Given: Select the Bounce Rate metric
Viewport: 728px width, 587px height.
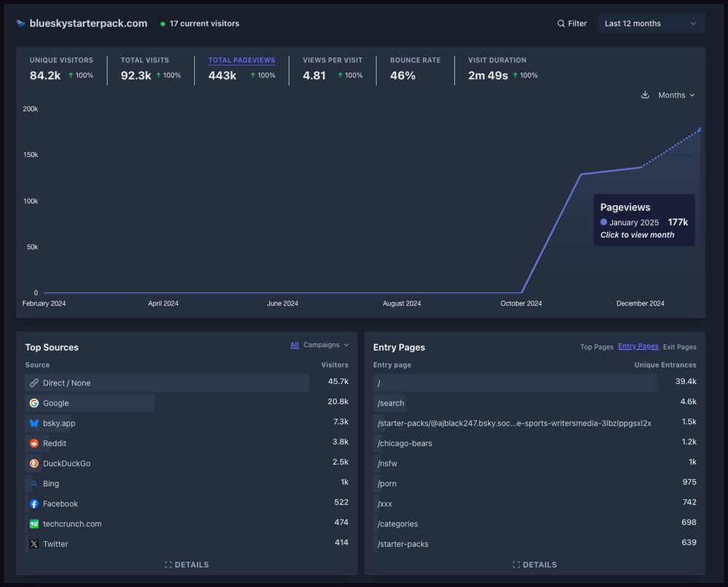Looking at the screenshot, I should coord(415,68).
